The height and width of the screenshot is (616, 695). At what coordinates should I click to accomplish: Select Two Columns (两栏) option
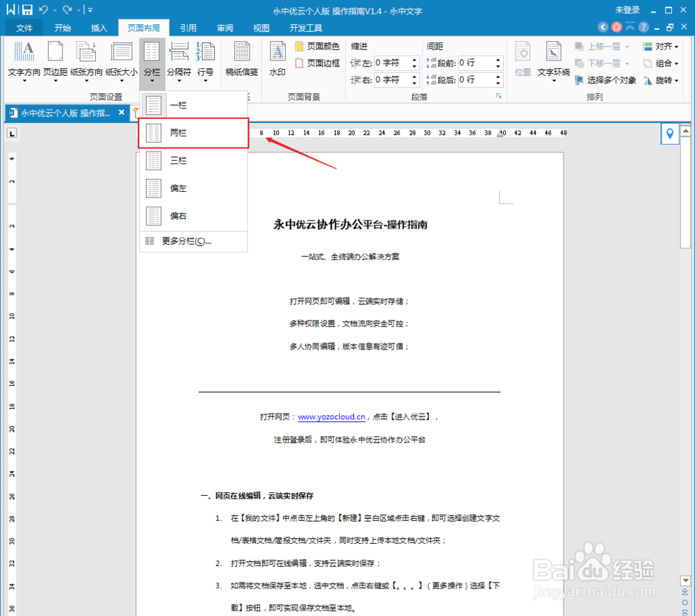193,133
